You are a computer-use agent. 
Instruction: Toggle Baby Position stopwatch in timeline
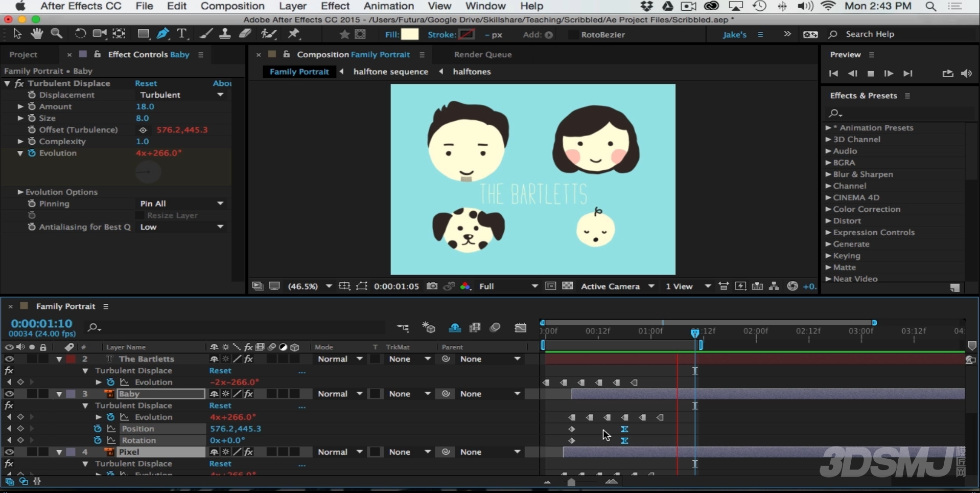(x=98, y=429)
